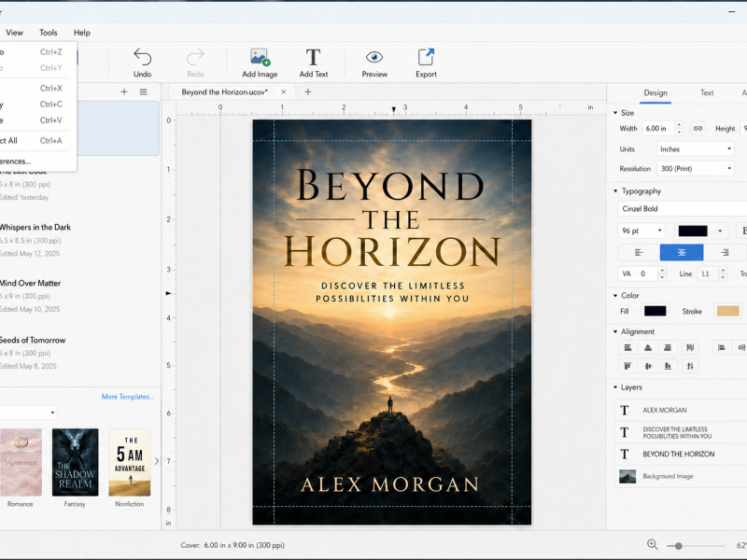
Task: Collapse the Alignment section
Action: tap(615, 331)
